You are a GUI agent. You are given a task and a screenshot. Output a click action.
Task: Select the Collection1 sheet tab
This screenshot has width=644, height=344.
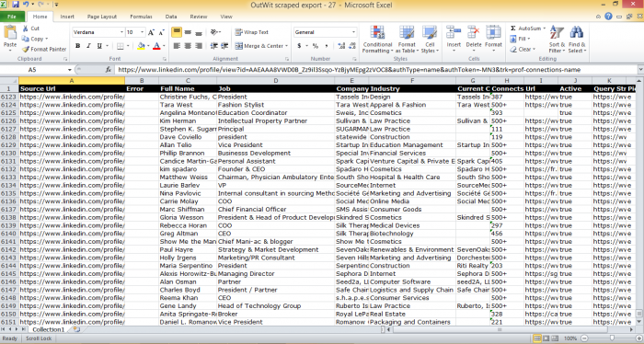click(x=49, y=329)
